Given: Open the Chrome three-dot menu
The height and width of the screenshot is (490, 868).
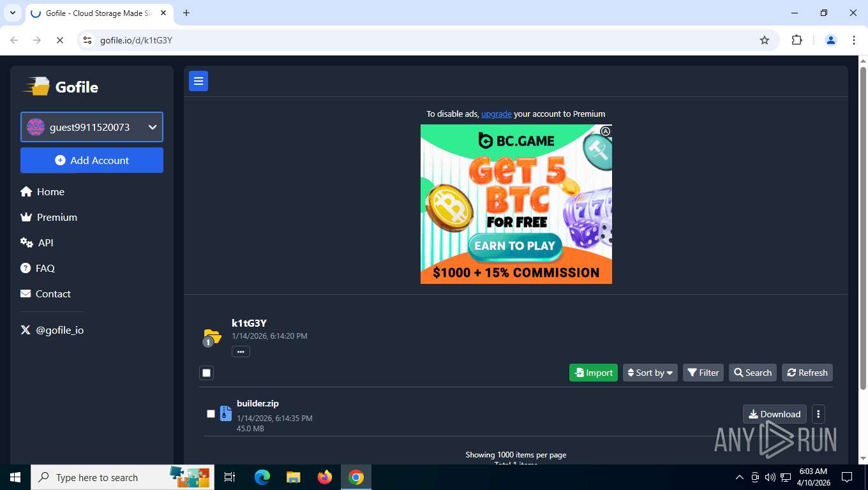Looking at the screenshot, I should [854, 40].
